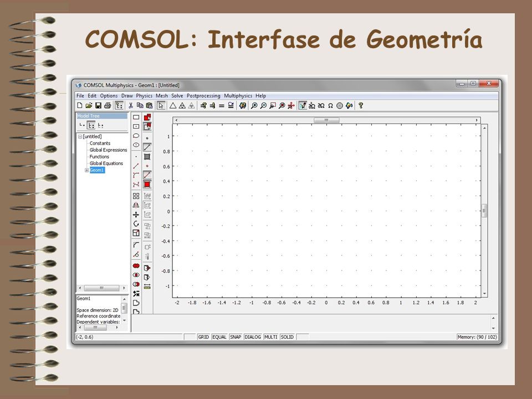Click the Scale tool icon

point(136,233)
